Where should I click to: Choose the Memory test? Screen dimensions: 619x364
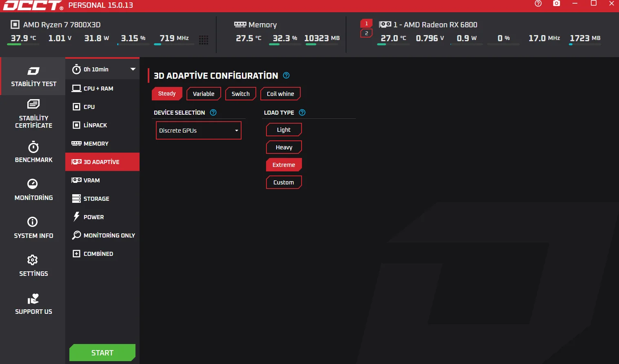click(102, 144)
